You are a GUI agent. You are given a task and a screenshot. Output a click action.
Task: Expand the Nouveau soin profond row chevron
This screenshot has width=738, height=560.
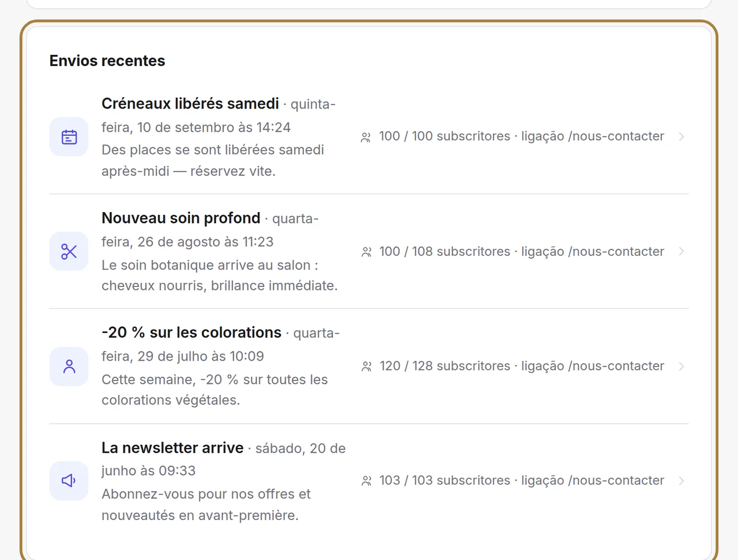[x=681, y=252]
